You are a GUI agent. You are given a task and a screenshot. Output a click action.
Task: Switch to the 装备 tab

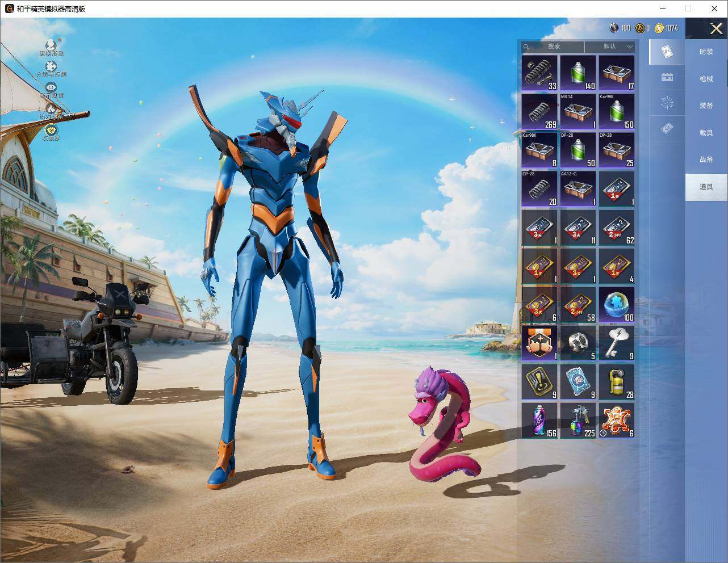706,106
